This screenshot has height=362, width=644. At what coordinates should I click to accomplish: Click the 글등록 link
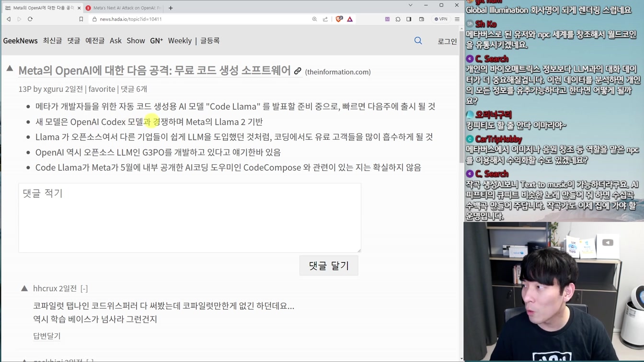210,41
